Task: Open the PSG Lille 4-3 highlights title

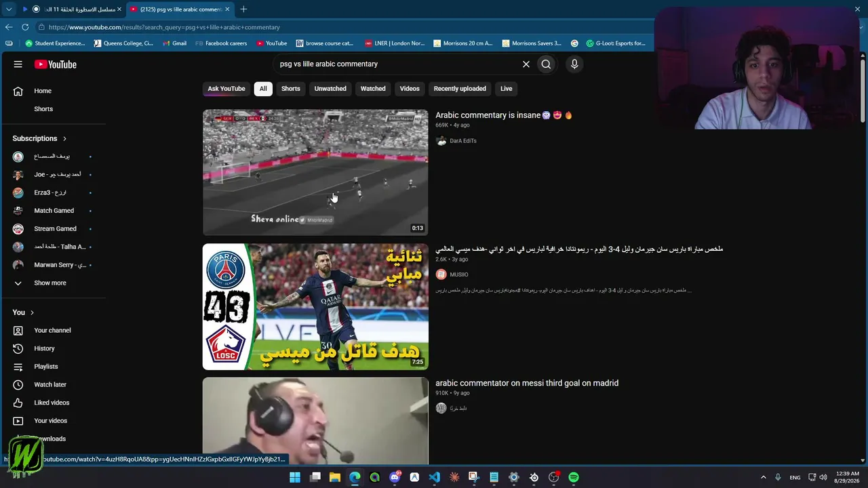Action: point(579,249)
